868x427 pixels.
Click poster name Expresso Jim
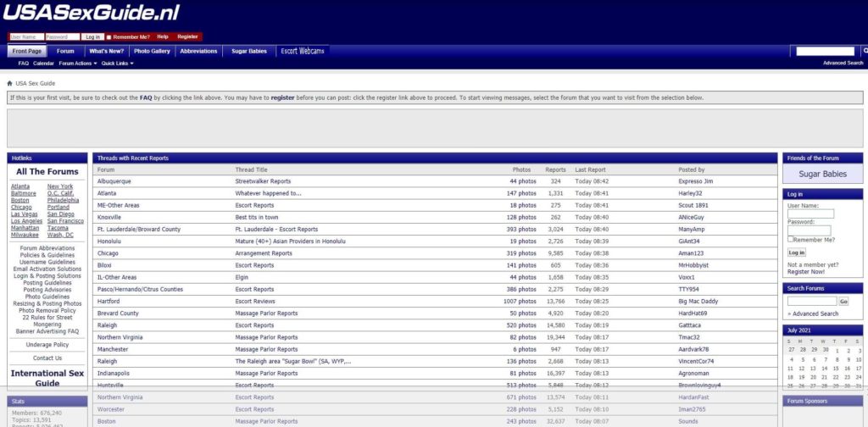click(695, 181)
